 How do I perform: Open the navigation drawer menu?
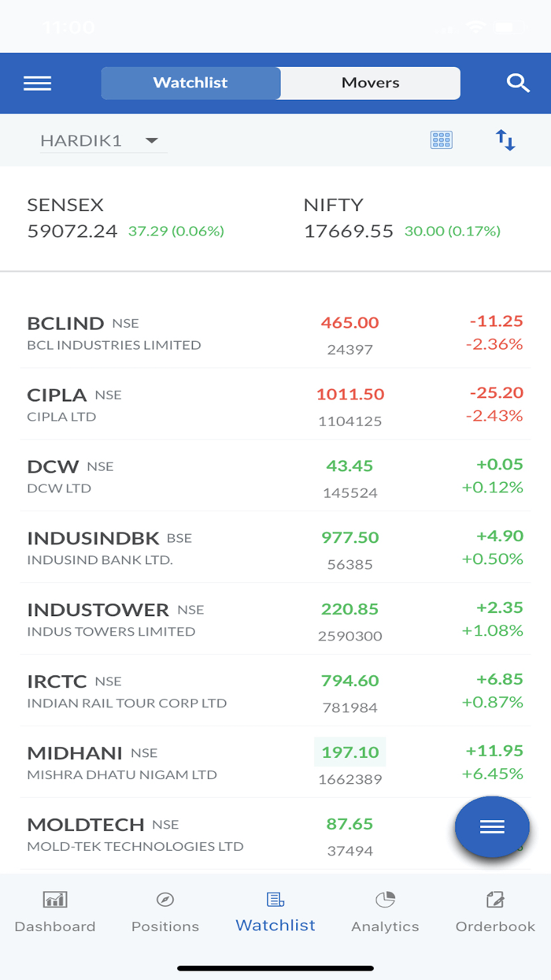pos(37,84)
